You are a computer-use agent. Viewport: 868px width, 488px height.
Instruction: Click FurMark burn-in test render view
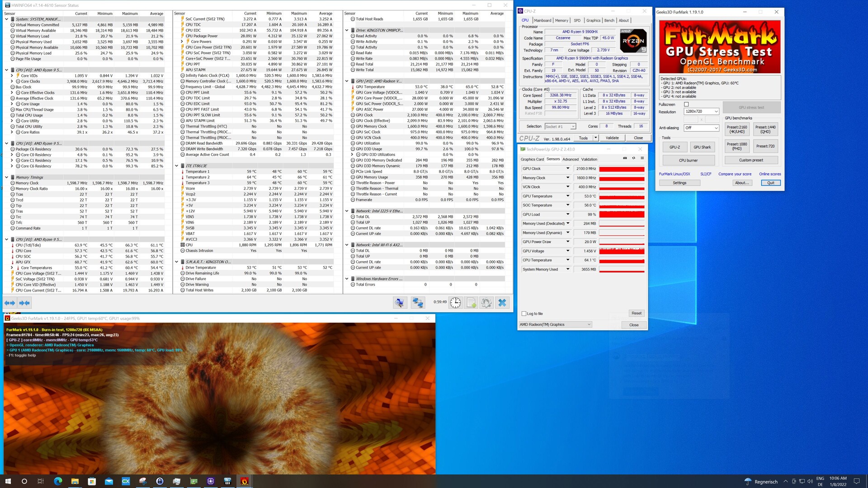(x=219, y=398)
